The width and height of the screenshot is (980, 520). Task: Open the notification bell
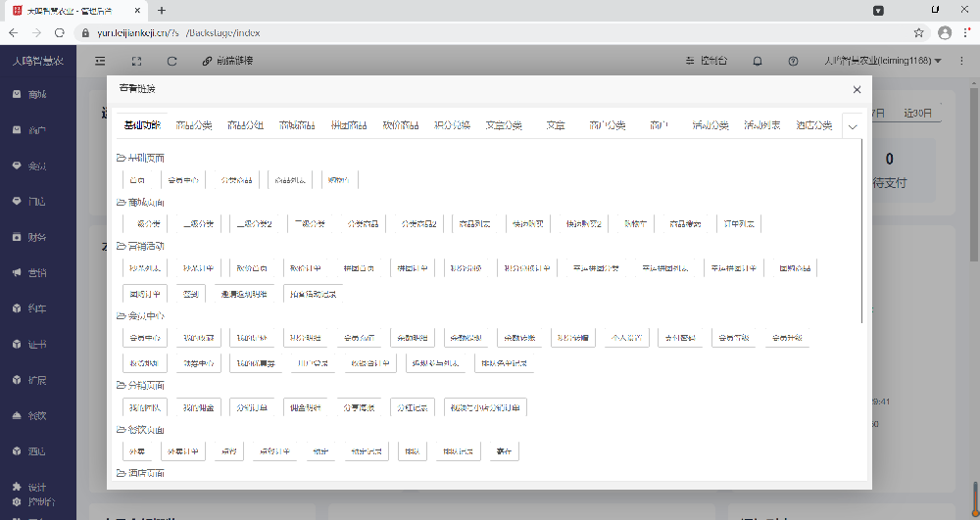[x=758, y=61]
